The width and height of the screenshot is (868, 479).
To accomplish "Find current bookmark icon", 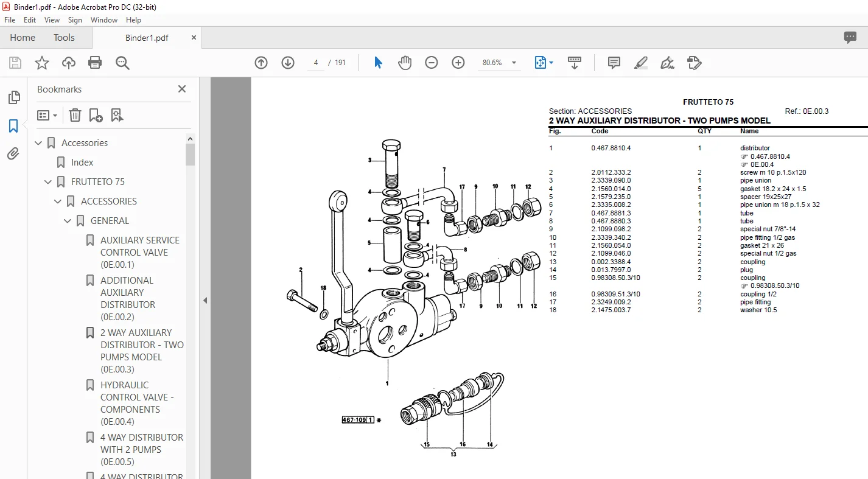I will [117, 115].
